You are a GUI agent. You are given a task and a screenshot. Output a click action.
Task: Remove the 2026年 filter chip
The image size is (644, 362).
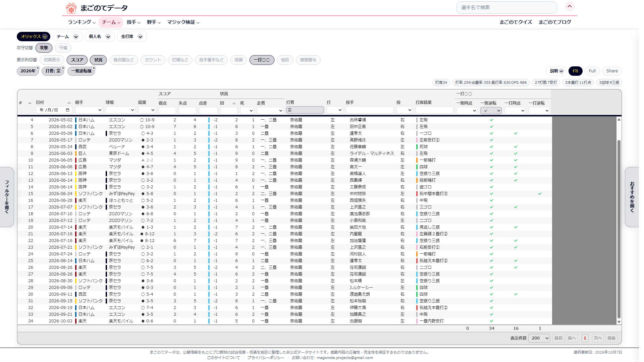(38, 68)
